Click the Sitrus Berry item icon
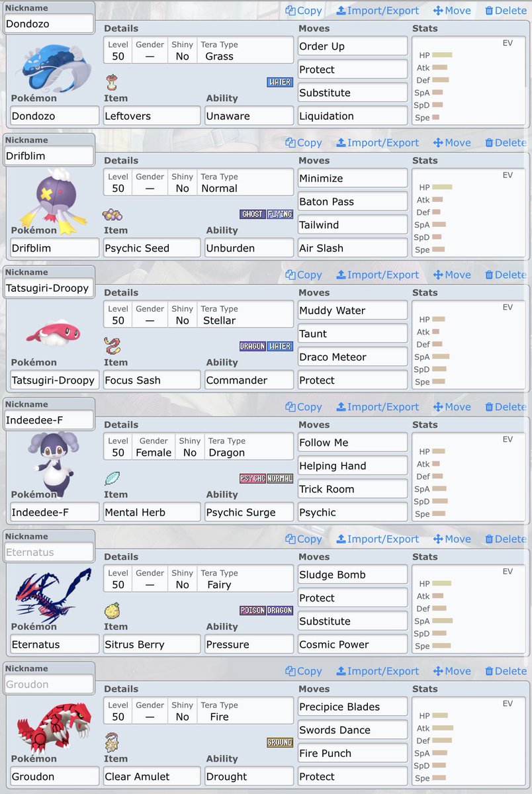 112,611
